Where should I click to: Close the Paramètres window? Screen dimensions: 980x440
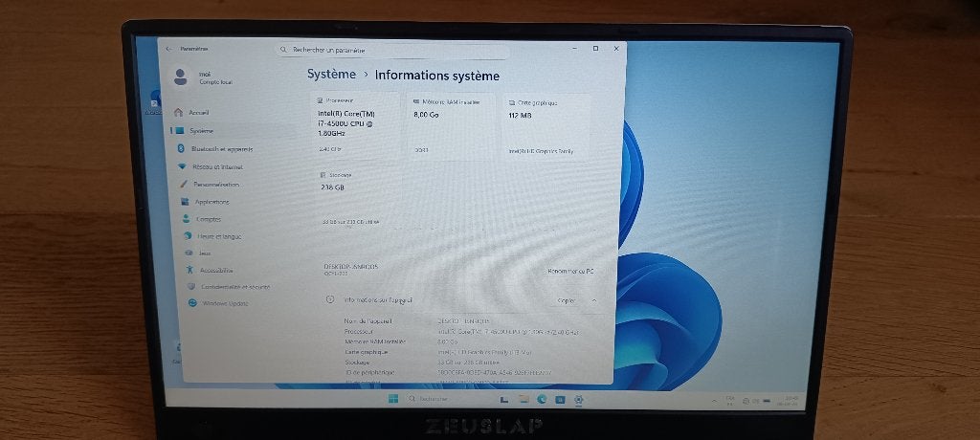click(x=616, y=48)
